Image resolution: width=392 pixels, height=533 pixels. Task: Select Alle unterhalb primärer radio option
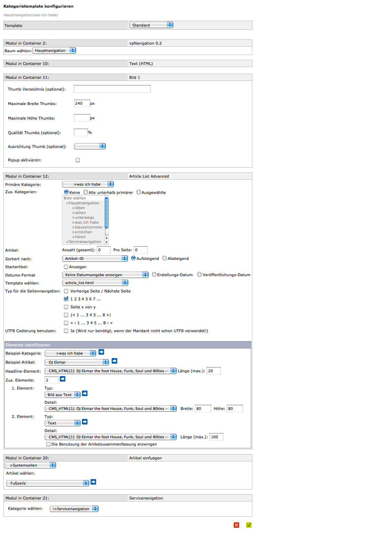pos(86,192)
